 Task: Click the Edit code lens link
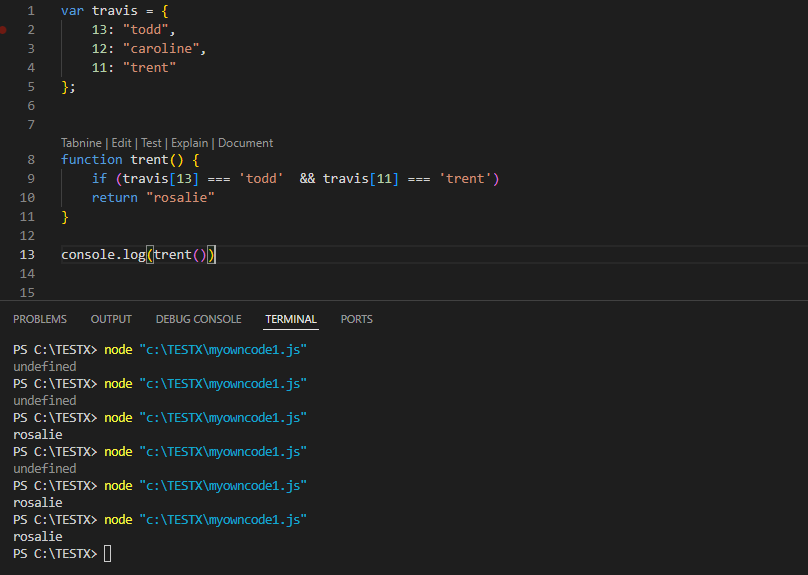[122, 143]
